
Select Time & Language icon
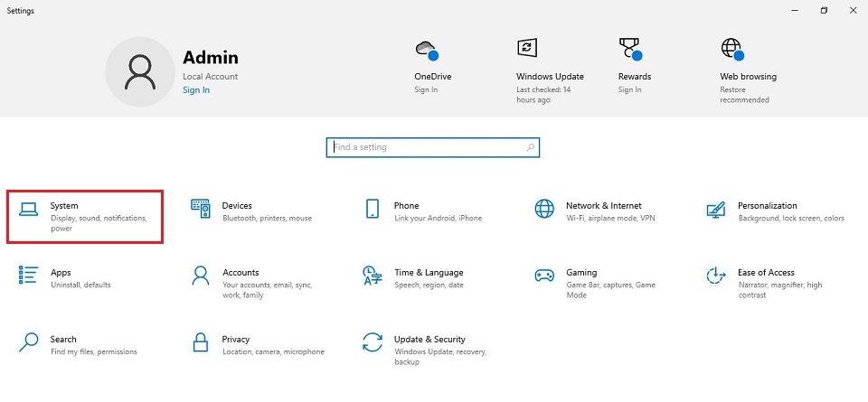(373, 276)
